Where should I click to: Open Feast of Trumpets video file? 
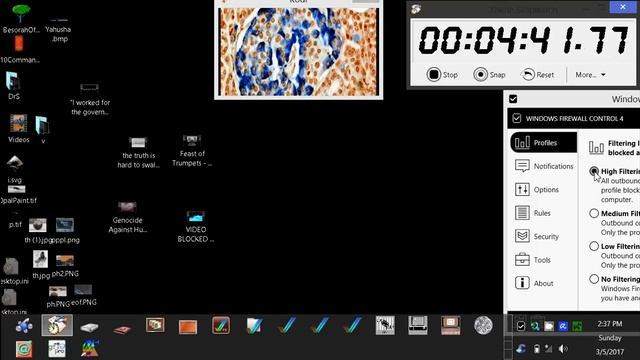(192, 151)
